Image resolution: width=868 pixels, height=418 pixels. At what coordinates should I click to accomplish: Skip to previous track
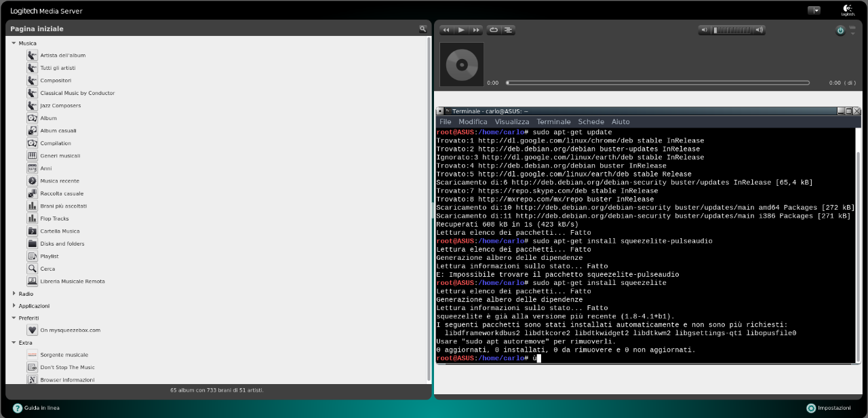tap(446, 30)
